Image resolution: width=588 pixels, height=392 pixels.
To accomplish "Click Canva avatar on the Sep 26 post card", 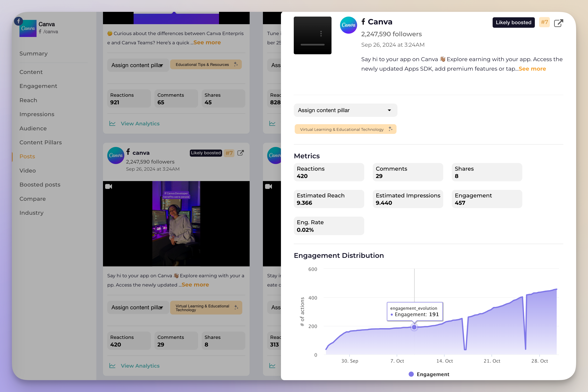I will click(x=116, y=155).
